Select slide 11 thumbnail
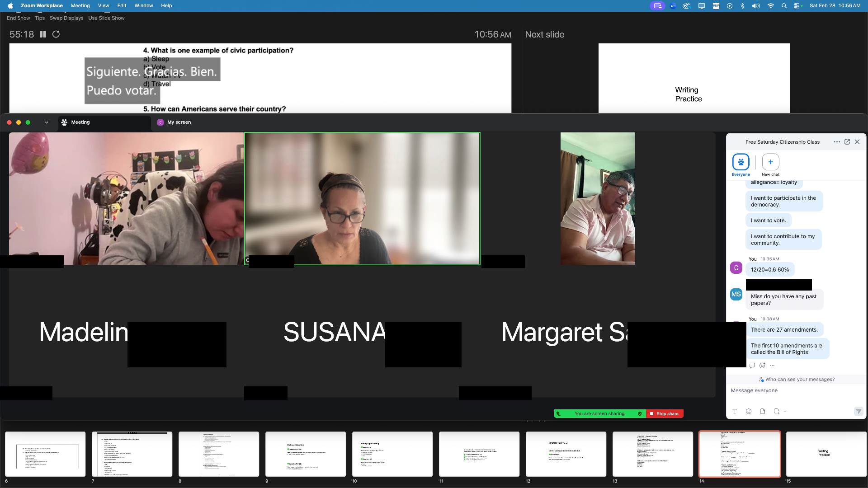Screen dimensions: 868x488 [x=479, y=454]
